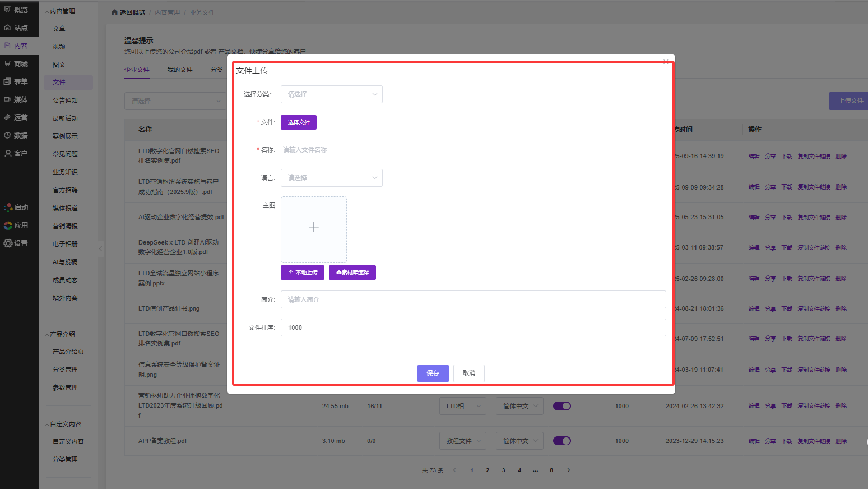Open the 教程文件 category dropdown
Image resolution: width=868 pixels, height=489 pixels.
(x=463, y=441)
